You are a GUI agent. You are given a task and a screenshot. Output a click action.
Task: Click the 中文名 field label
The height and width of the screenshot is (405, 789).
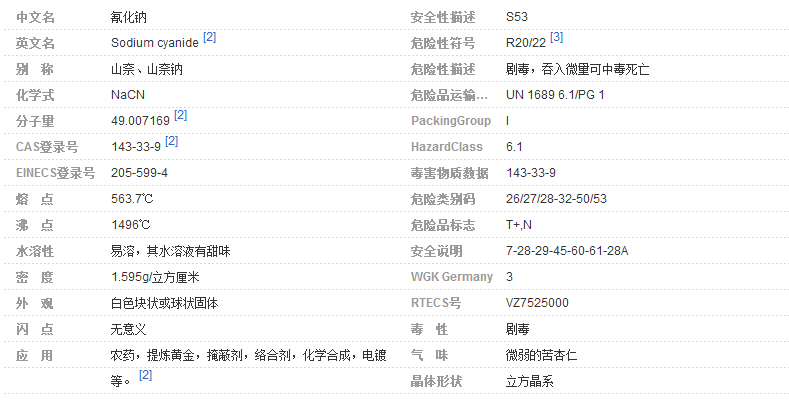tap(36, 17)
